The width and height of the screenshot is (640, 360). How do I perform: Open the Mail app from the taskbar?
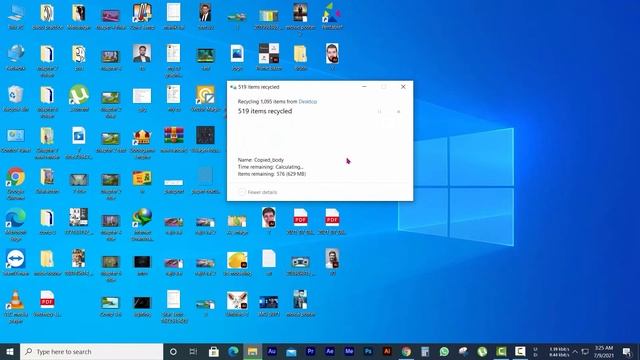pos(291,351)
